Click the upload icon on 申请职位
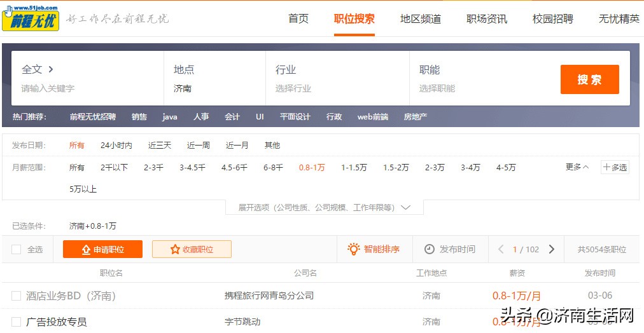The image size is (644, 333). (x=86, y=249)
